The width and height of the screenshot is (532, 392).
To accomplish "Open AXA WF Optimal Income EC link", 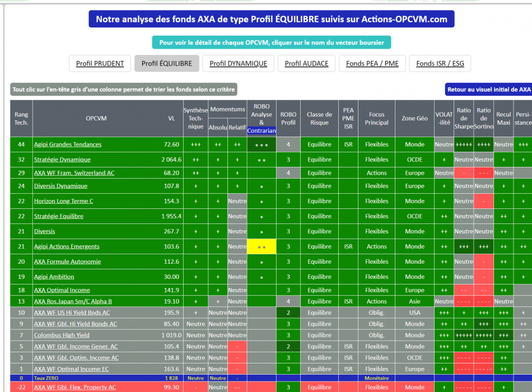I will pos(71,369).
